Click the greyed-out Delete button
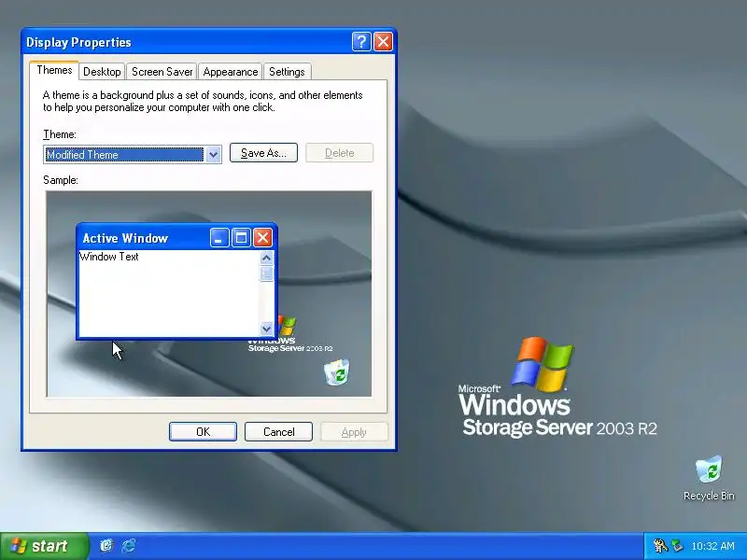Viewport: 747px width, 560px height. pos(339,153)
